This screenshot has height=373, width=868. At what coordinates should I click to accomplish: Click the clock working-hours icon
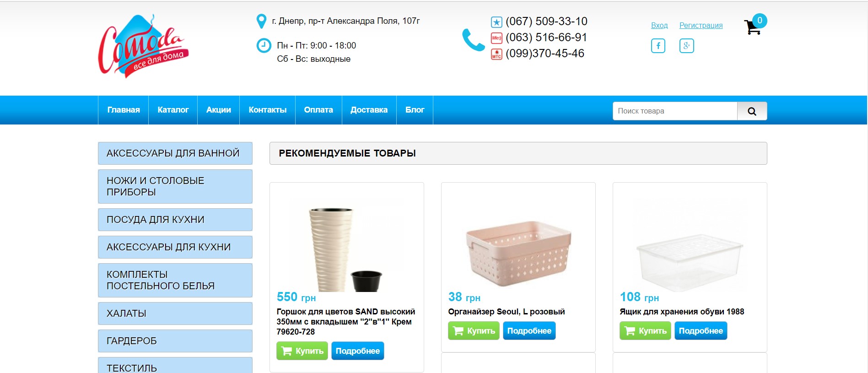[x=264, y=45]
